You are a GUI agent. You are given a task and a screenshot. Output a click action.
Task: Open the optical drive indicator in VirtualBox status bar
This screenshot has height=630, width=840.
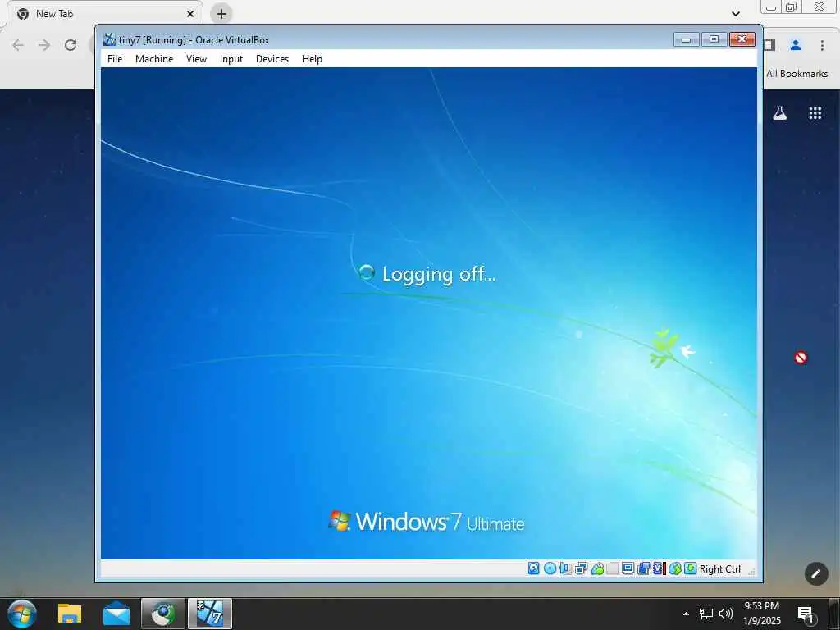click(550, 568)
